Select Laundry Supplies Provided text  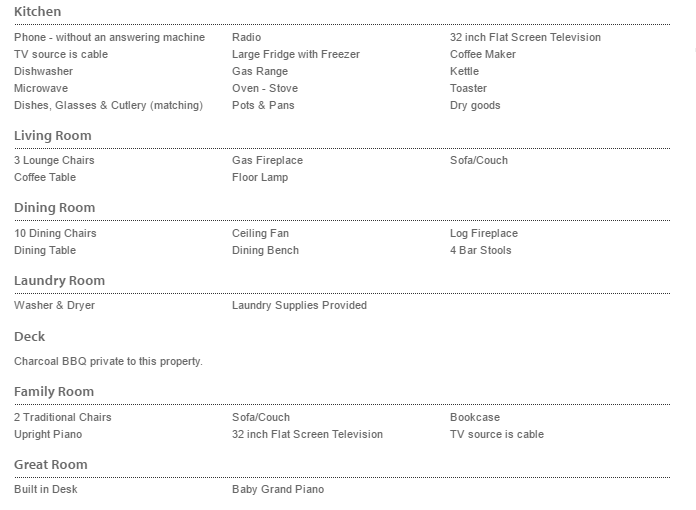point(299,305)
